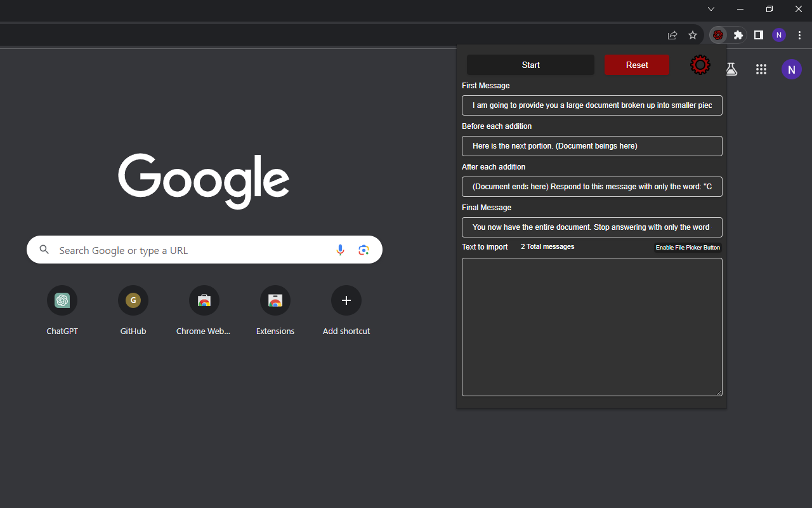Viewport: 812px width, 508px height.
Task: Activate voice search with the microphone icon
Action: (340, 250)
